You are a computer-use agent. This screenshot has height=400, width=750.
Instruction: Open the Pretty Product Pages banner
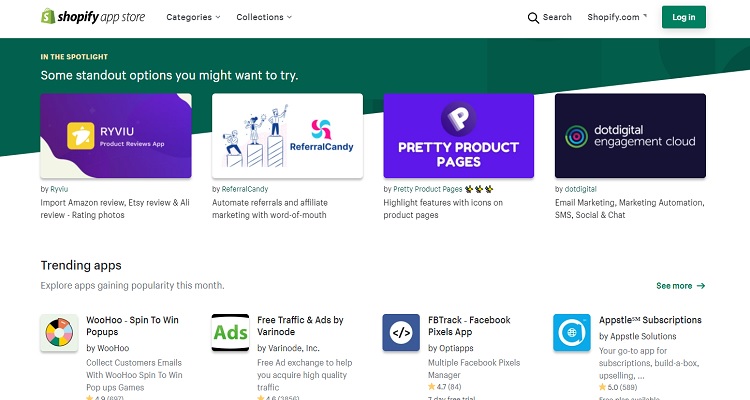click(x=458, y=136)
